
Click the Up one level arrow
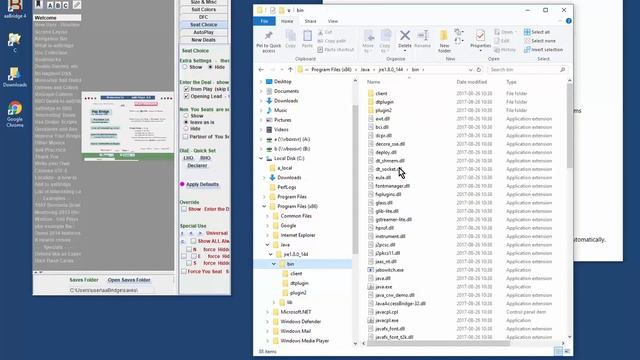(x=290, y=70)
